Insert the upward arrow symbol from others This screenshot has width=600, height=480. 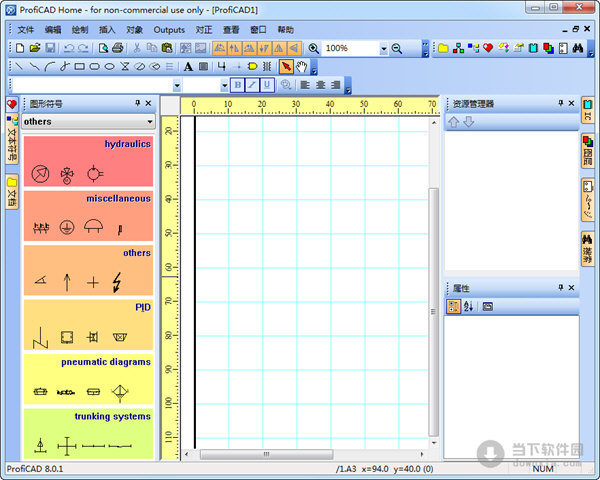(67, 282)
